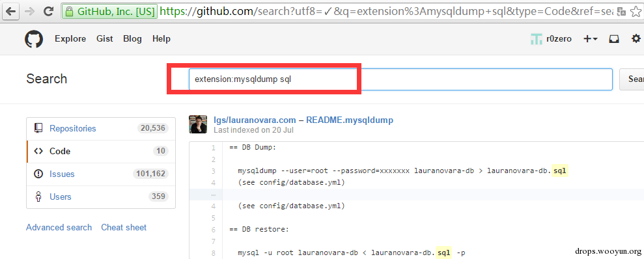Click the Search button

pos(632,79)
